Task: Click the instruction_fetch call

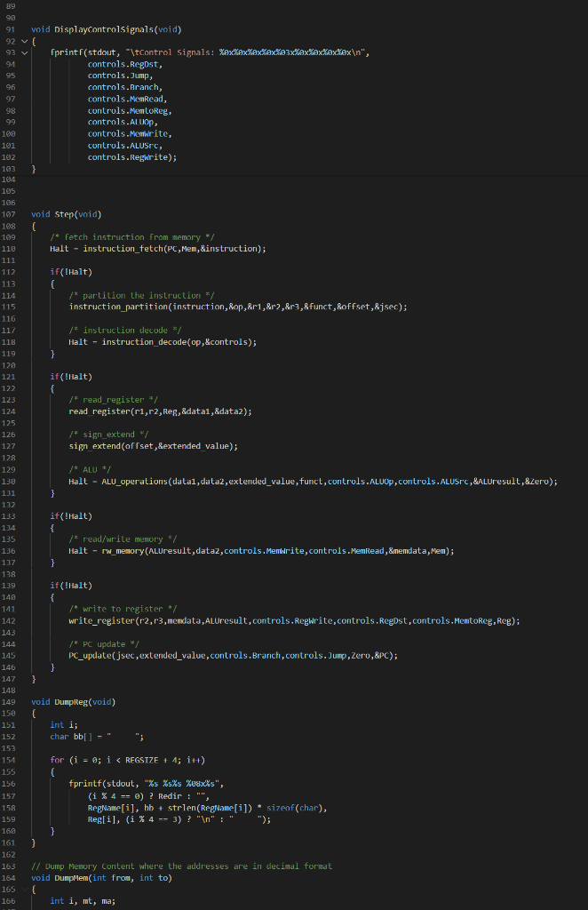Action: [x=123, y=249]
